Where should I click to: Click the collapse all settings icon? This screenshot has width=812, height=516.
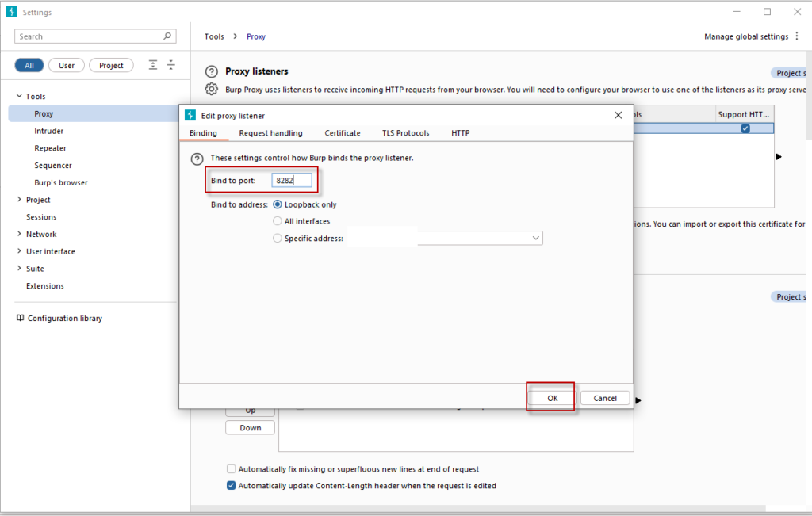pos(152,65)
